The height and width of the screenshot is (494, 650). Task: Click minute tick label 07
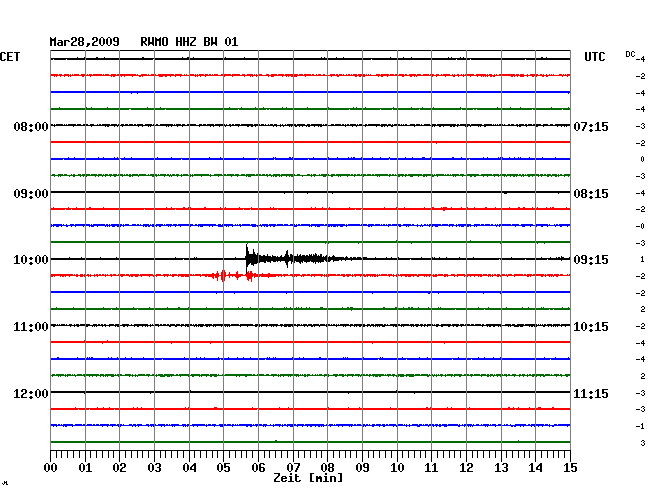click(293, 468)
